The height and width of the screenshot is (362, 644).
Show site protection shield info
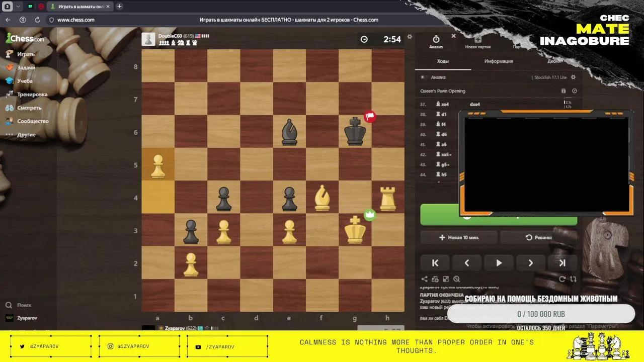tap(51, 20)
